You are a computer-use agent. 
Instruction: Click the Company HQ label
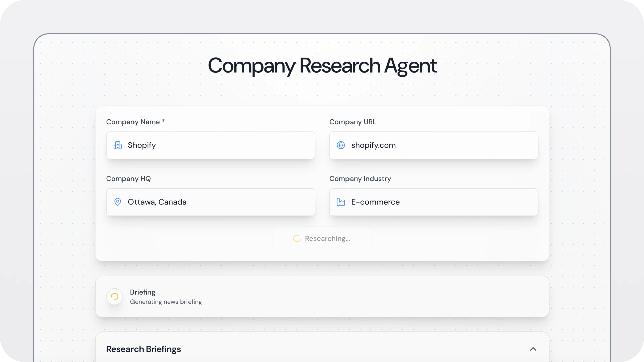coord(128,179)
